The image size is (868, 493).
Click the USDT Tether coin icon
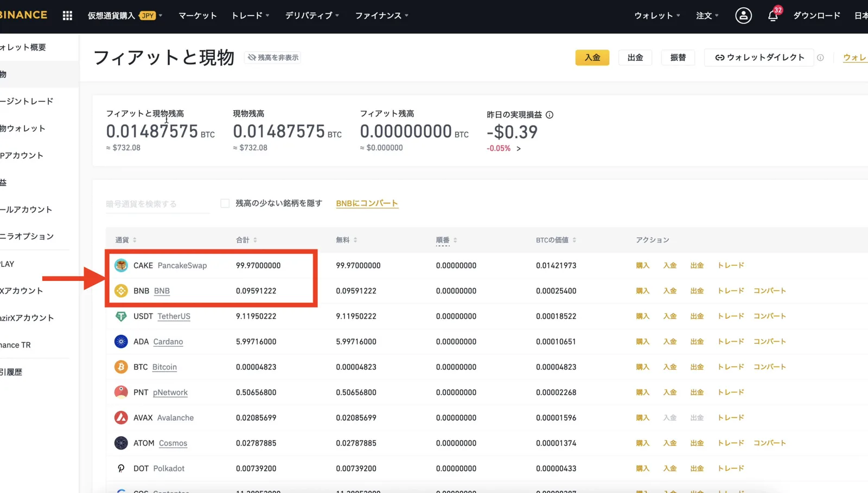point(121,316)
